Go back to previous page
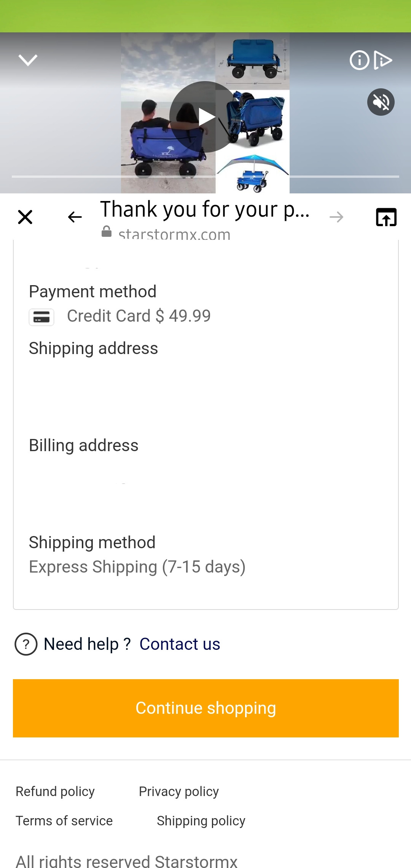The height and width of the screenshot is (868, 411). [75, 217]
